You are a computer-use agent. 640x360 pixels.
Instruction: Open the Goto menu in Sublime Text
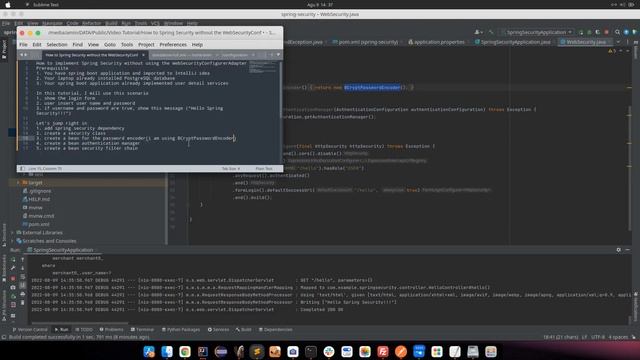(109, 44)
